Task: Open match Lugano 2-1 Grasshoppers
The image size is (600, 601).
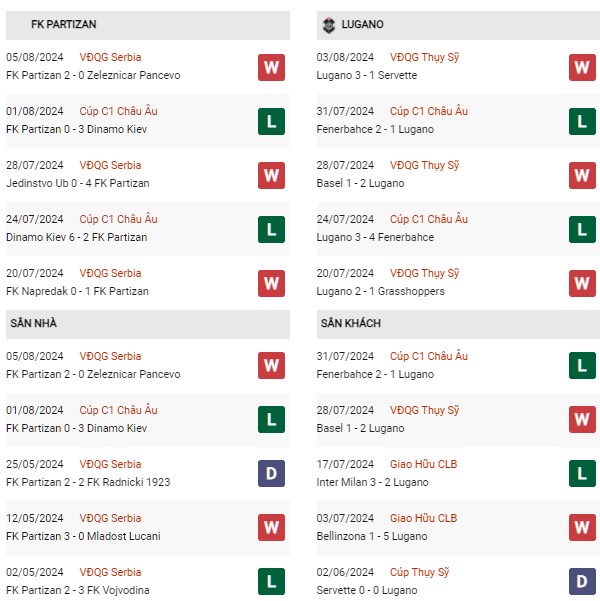Action: 380,291
